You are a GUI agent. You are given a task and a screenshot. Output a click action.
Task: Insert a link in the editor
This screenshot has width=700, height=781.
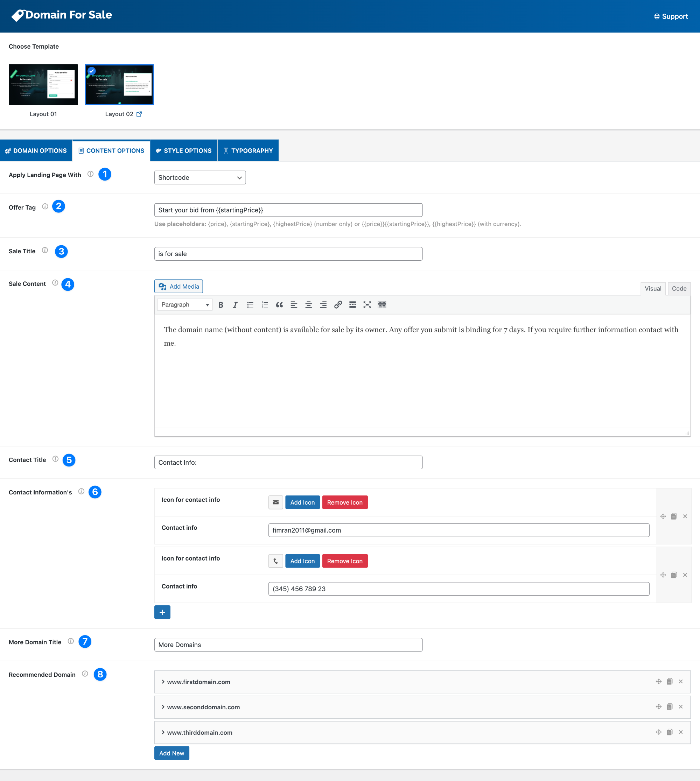pos(338,304)
